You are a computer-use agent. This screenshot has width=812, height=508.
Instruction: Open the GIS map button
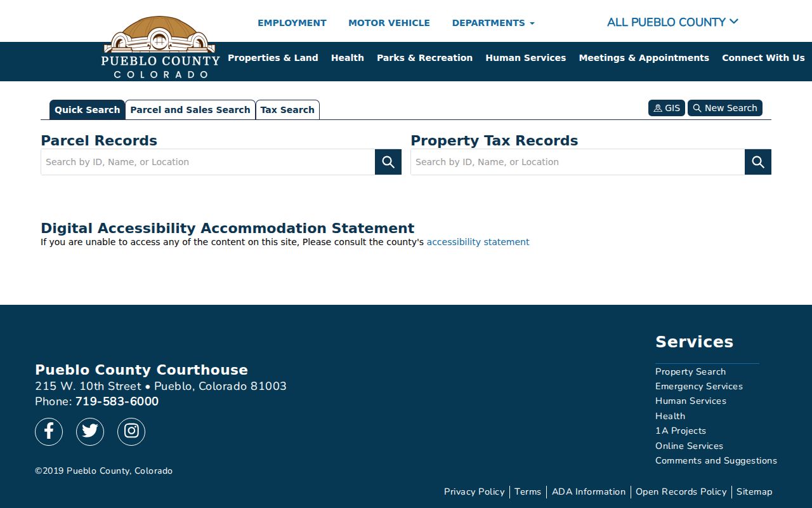click(x=667, y=108)
